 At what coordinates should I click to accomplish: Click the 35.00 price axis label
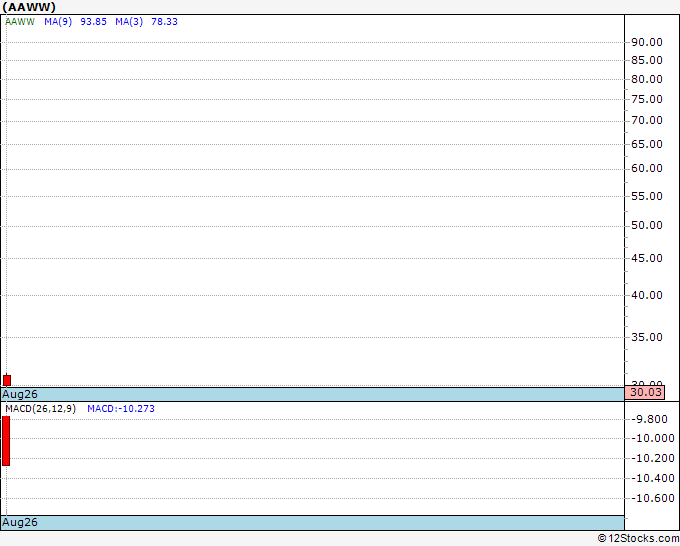click(x=647, y=337)
